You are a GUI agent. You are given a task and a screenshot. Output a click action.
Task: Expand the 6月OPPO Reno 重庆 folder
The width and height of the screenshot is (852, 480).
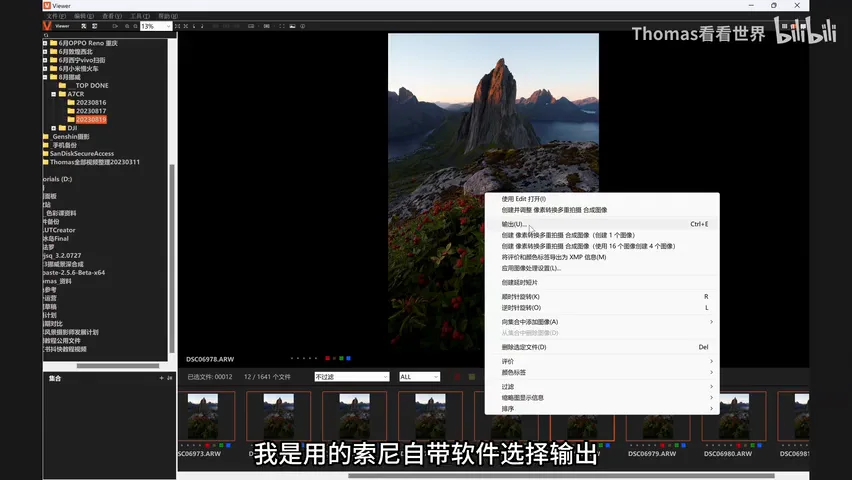click(x=45, y=43)
